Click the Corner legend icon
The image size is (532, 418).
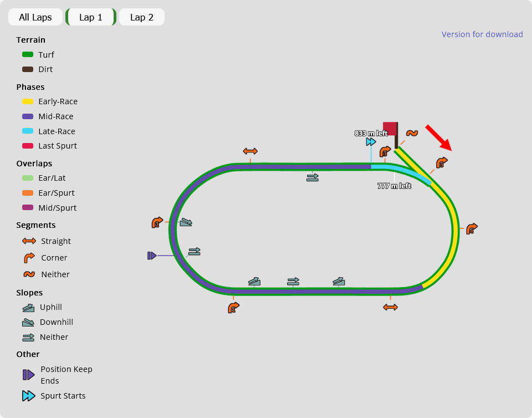point(29,258)
